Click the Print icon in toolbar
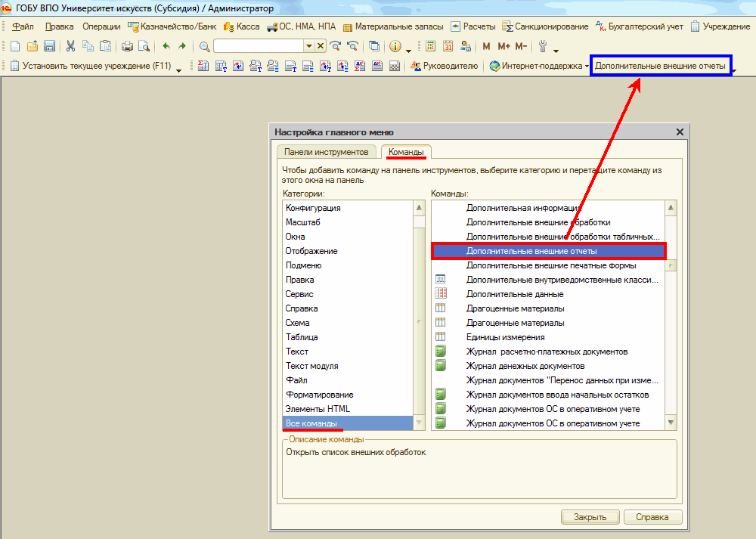 click(x=127, y=46)
